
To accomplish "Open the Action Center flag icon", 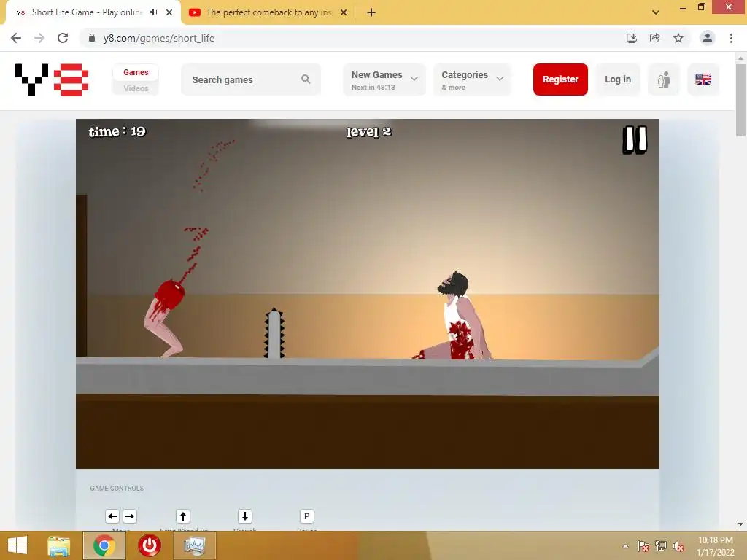I will coord(643,546).
